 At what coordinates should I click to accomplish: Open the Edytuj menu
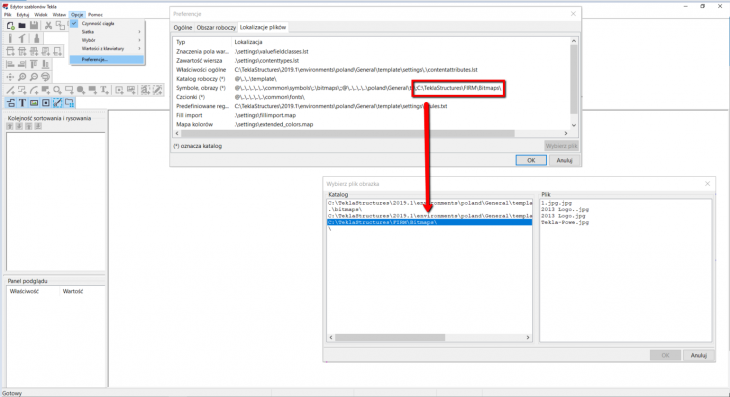pyautogui.click(x=22, y=15)
